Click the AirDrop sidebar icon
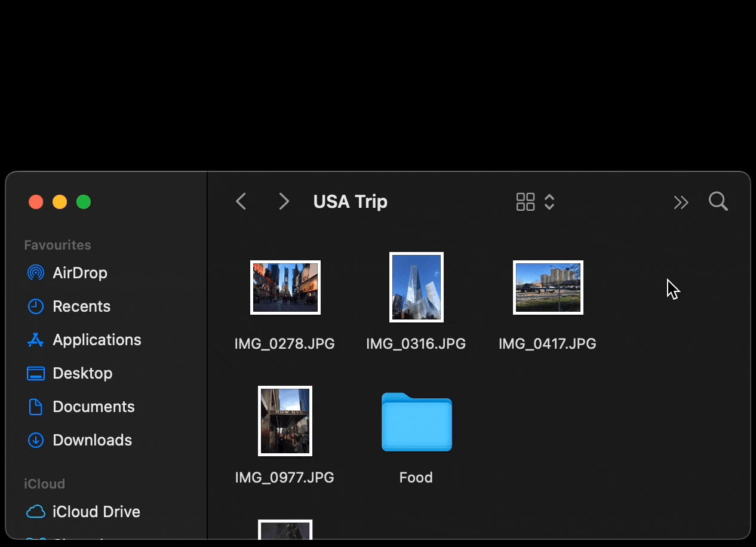Screen dimensions: 756x547 coord(36,273)
